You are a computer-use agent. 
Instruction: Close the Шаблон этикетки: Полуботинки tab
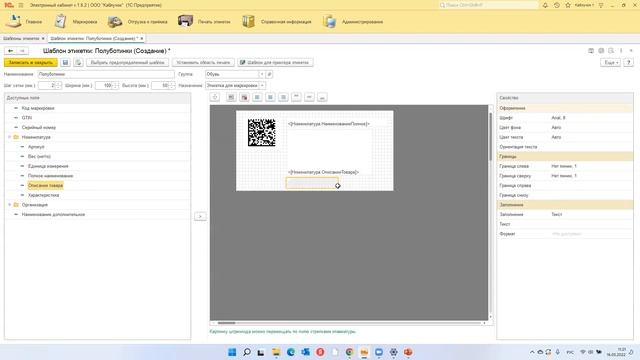pyautogui.click(x=142, y=38)
